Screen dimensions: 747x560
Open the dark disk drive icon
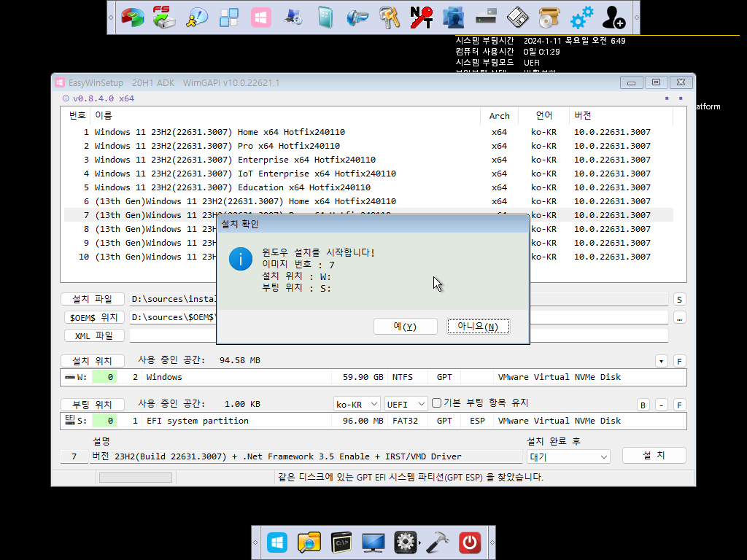(x=485, y=17)
